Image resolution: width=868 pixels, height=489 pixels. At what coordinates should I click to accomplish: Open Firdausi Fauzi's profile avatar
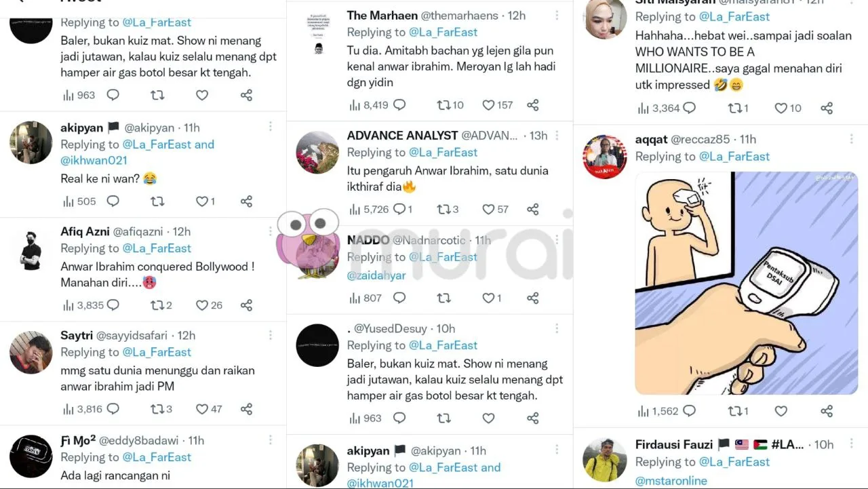pos(604,459)
